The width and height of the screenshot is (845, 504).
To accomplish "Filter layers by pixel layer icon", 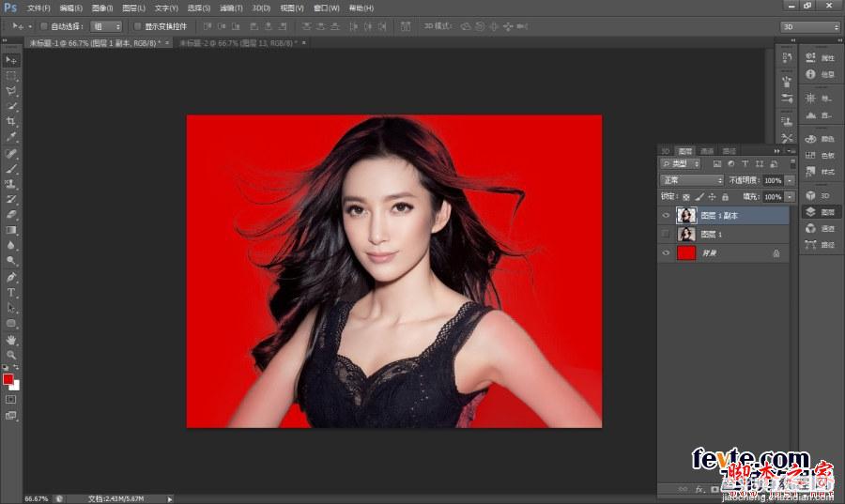I will pyautogui.click(x=716, y=163).
